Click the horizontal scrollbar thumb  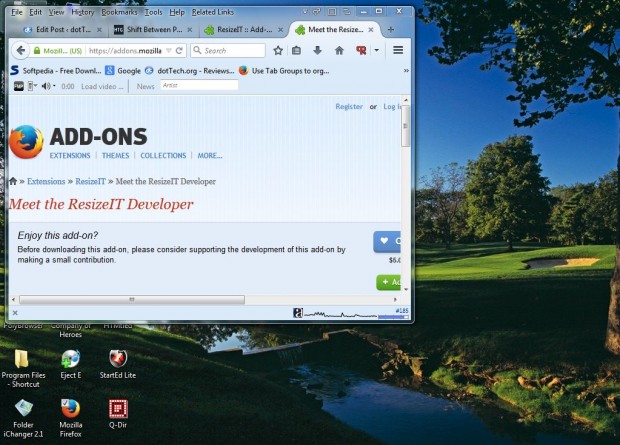pos(132,299)
